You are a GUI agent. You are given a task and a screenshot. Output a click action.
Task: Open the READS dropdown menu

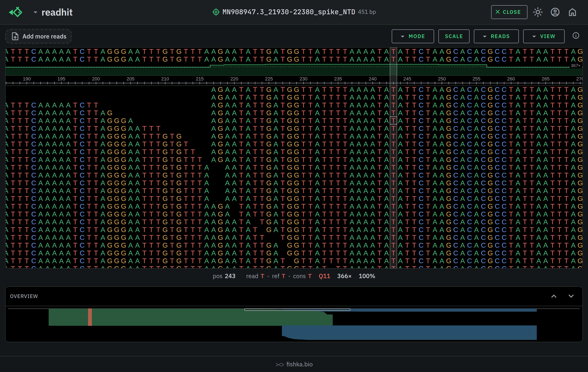[x=496, y=36]
